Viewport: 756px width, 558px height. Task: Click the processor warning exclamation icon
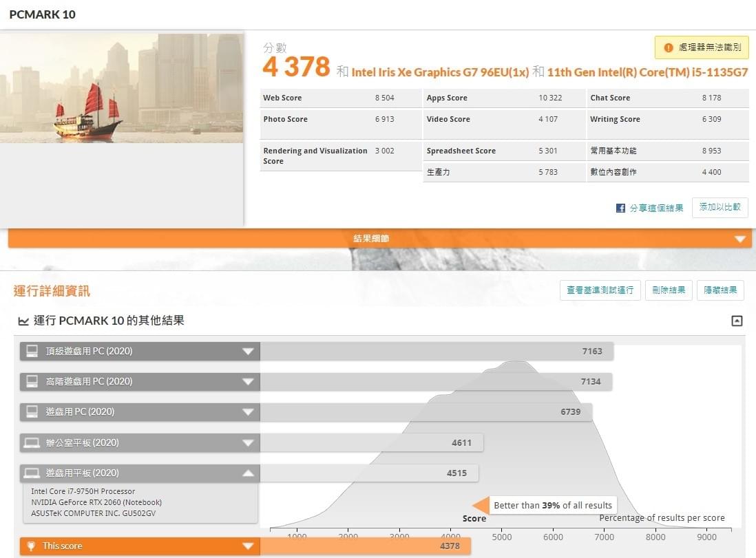pyautogui.click(x=669, y=47)
